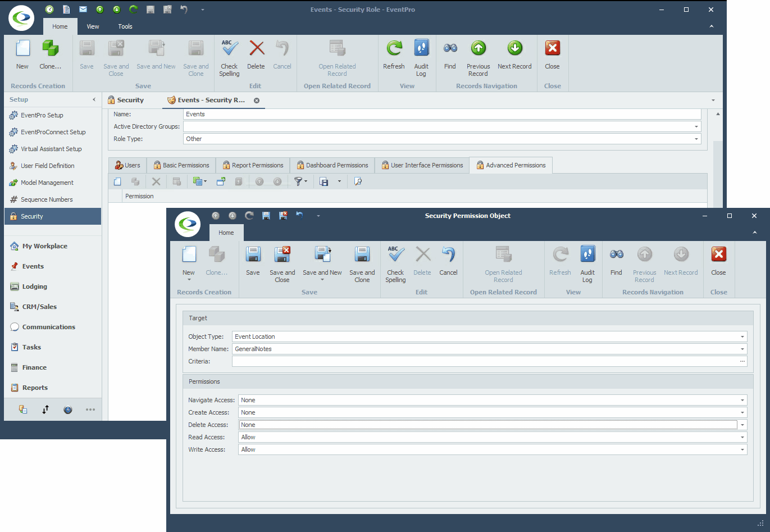
Task: Open Object Type dropdown showing Event Location
Action: pyautogui.click(x=742, y=337)
